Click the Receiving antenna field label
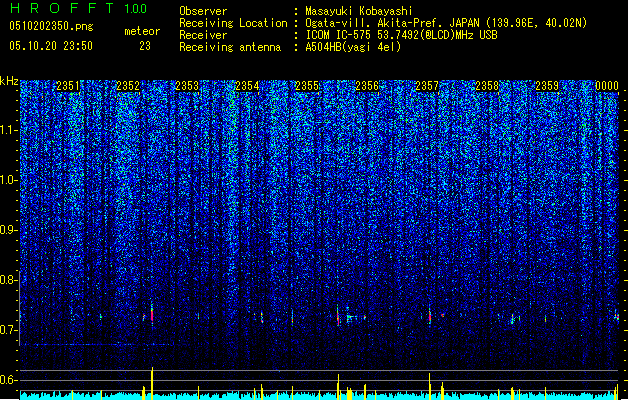The height and width of the screenshot is (400, 629). point(230,47)
